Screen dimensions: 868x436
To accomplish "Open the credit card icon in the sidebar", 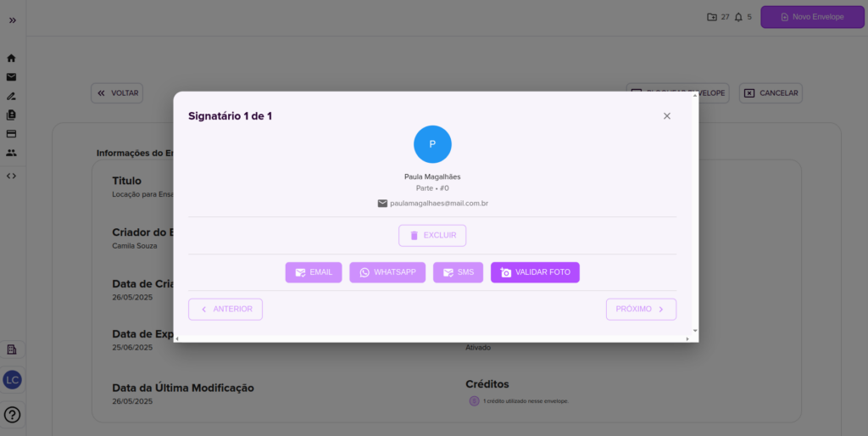I will tap(11, 134).
